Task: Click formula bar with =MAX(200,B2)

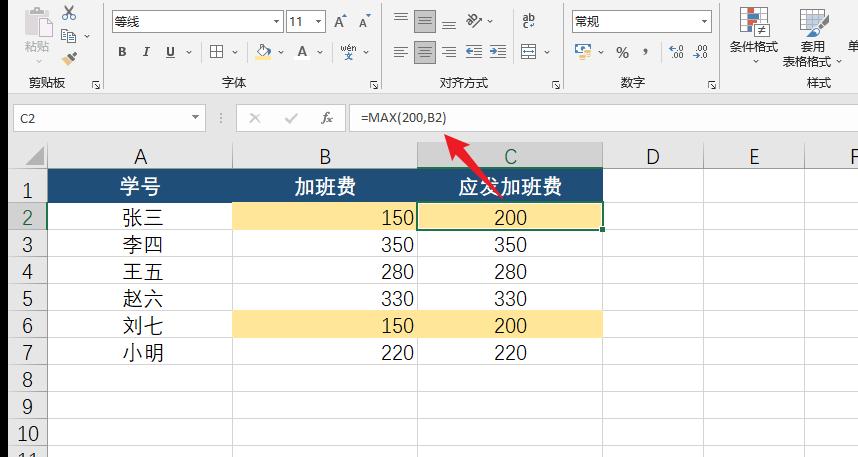Action: point(604,118)
